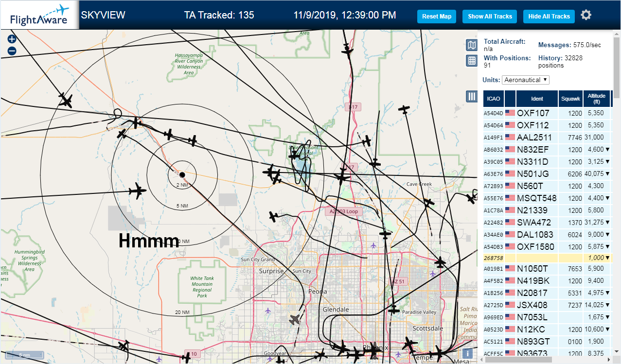
Task: Click the TA Tracked: 135 counter
Action: pos(219,15)
